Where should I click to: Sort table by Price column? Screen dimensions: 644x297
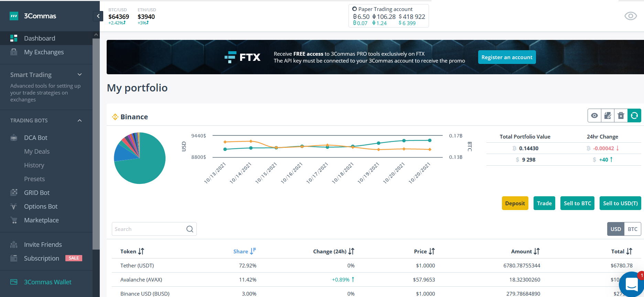click(424, 251)
